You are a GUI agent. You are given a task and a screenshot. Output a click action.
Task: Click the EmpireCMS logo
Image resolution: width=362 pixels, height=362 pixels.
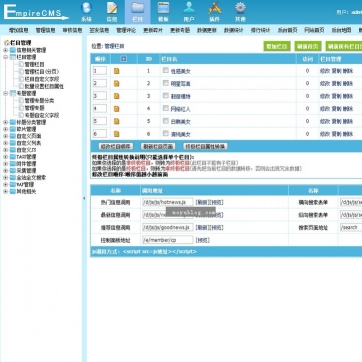click(36, 12)
